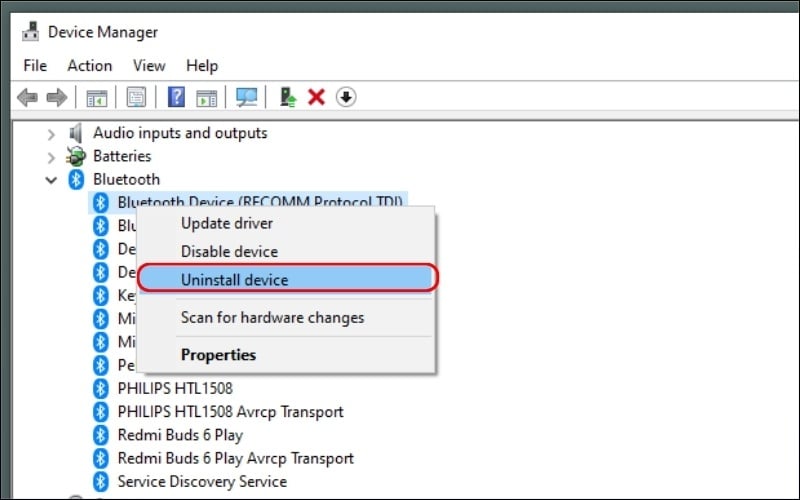Screen dimensions: 800x500
Task: Click Scan for hardware changes monitor icon
Action: click(246, 97)
